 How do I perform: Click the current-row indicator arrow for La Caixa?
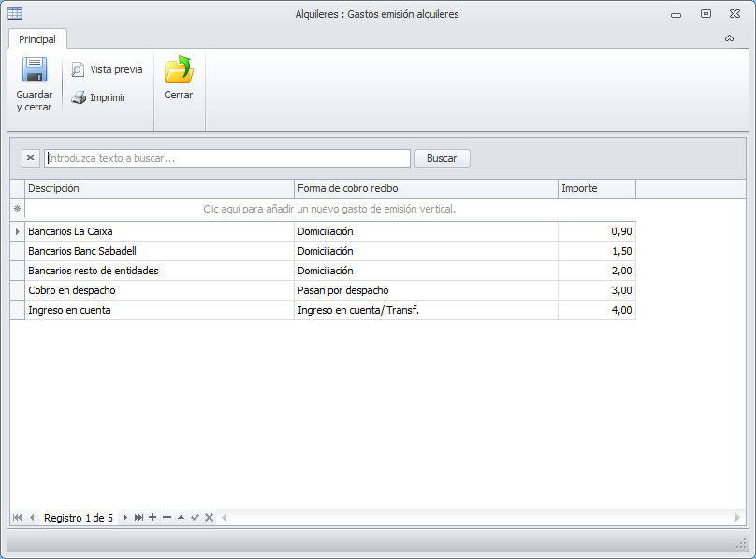coord(18,231)
